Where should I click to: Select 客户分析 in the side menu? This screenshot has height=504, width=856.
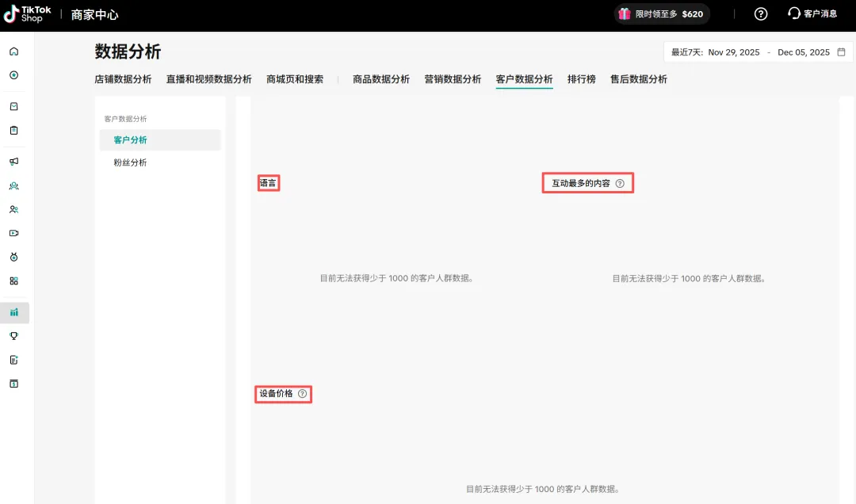[130, 140]
